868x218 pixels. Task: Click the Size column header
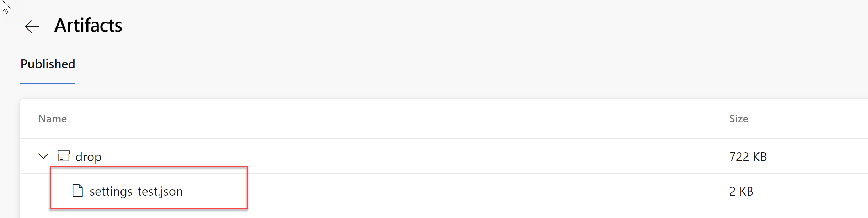[738, 119]
